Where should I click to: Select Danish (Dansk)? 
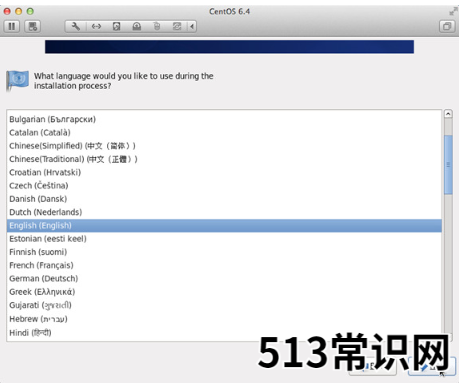click(224, 199)
